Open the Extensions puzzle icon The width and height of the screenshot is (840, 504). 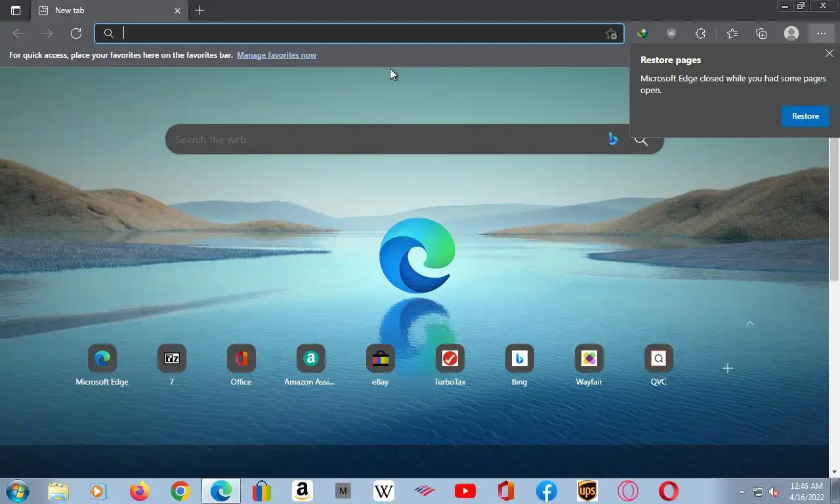click(x=700, y=33)
